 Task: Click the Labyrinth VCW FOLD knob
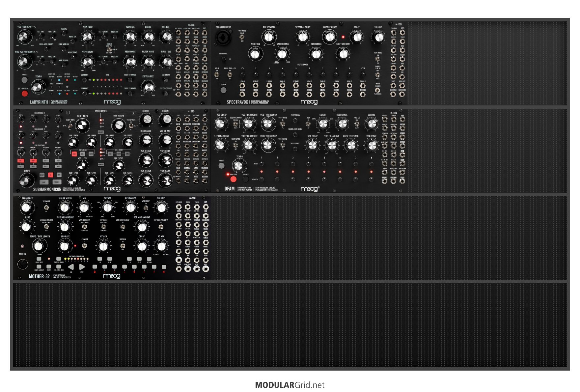click(88, 36)
